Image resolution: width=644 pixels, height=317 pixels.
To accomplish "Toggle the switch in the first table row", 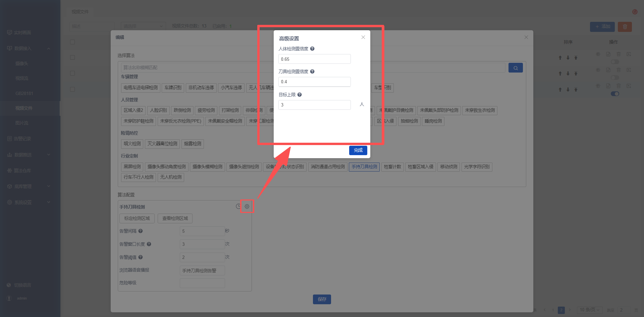I will [615, 62].
